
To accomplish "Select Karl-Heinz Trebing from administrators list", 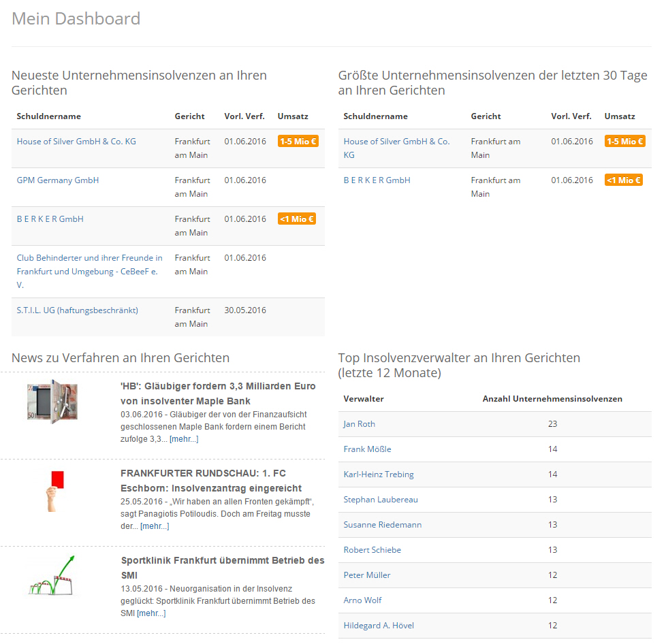I will (379, 474).
